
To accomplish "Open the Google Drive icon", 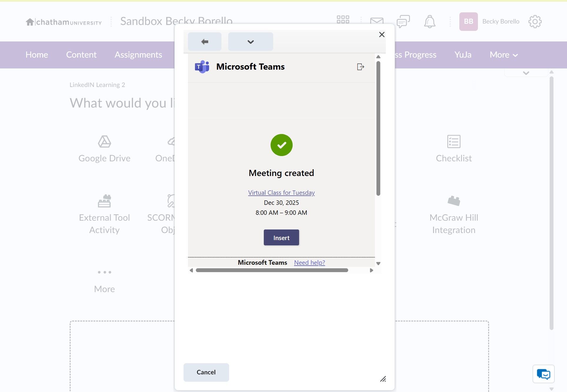I will click(104, 142).
